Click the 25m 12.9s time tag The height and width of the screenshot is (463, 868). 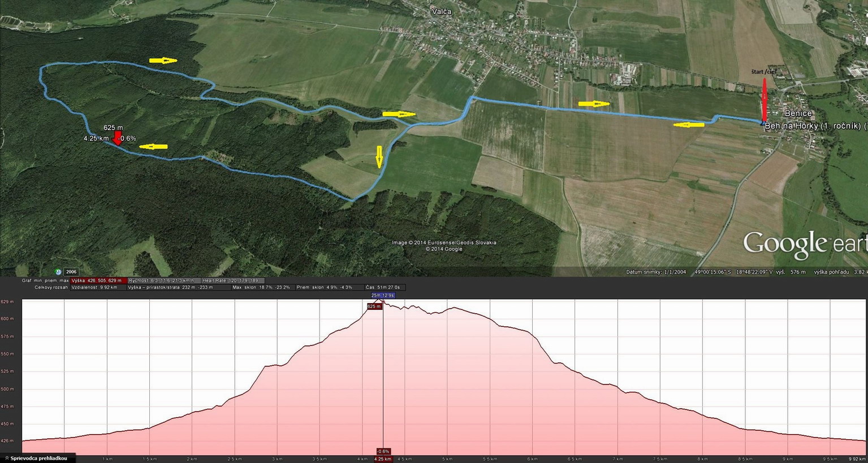383,295
